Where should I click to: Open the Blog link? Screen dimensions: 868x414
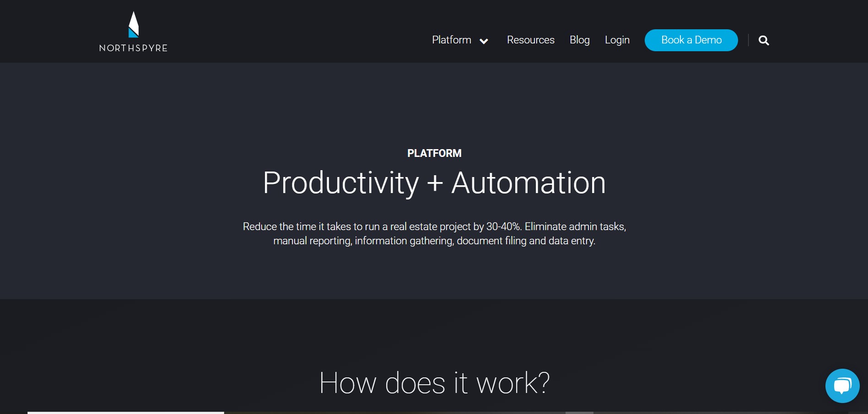pyautogui.click(x=579, y=40)
